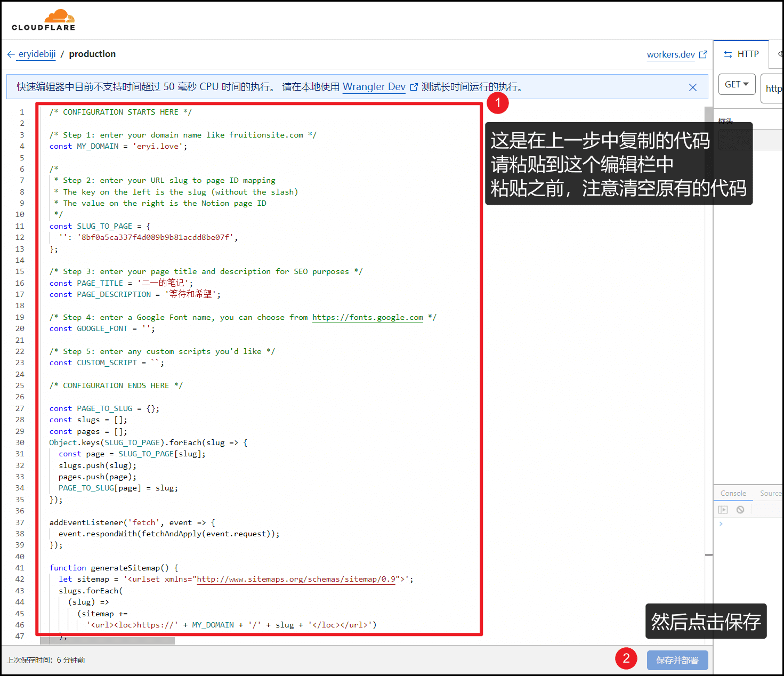This screenshot has height=676, width=784.
Task: Click the 保存并部署 button
Action: pos(677,660)
